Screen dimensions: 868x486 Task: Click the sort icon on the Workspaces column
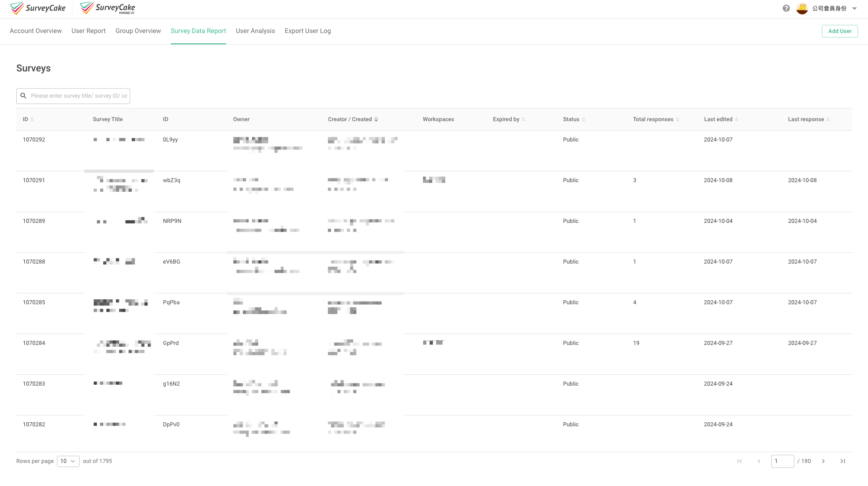[x=460, y=119]
